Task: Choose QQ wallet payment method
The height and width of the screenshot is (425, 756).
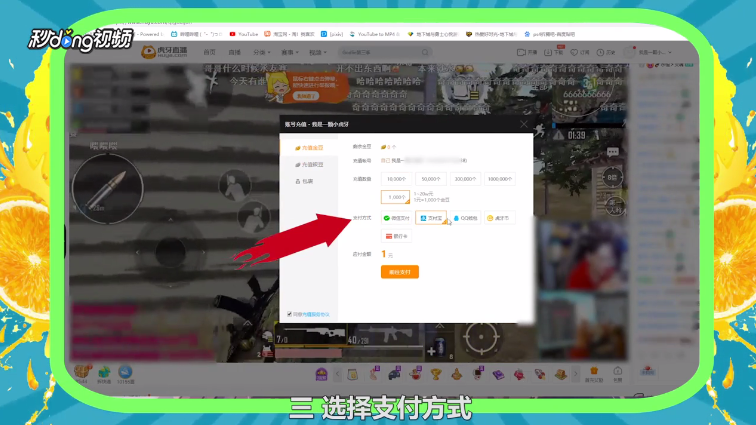Action: point(465,218)
